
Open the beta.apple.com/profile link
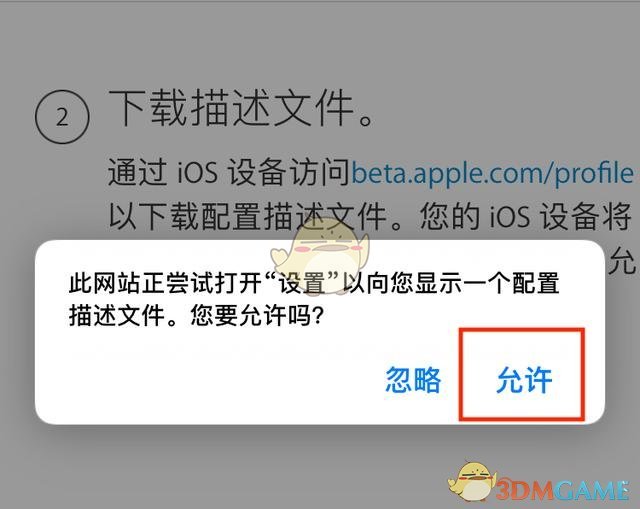pyautogui.click(x=493, y=173)
